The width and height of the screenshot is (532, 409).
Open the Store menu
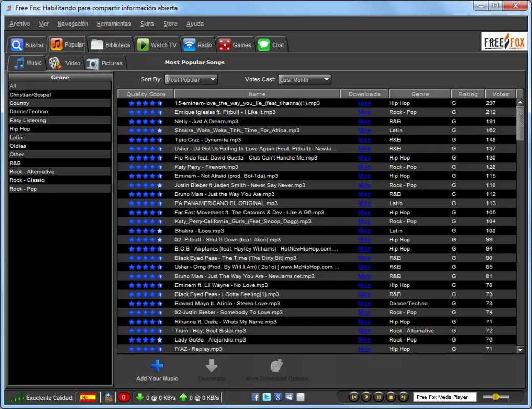click(170, 24)
